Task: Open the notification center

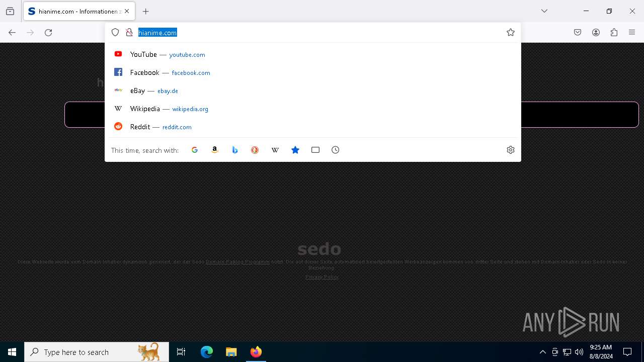Action: coord(627,352)
